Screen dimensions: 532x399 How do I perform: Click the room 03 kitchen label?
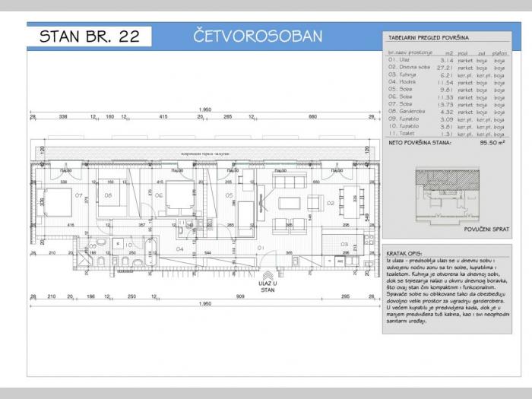(x=344, y=244)
